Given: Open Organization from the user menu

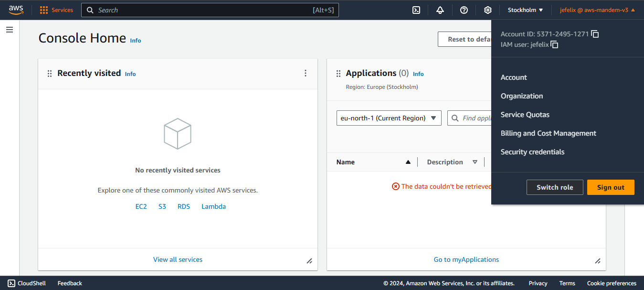Looking at the screenshot, I should coord(522,96).
